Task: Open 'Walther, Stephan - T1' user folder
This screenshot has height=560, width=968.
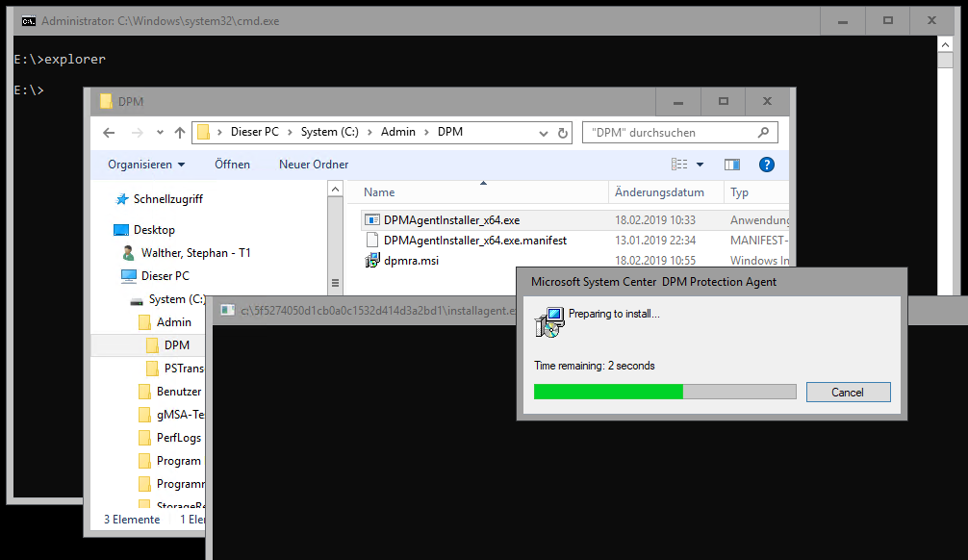Action: pyautogui.click(x=195, y=253)
